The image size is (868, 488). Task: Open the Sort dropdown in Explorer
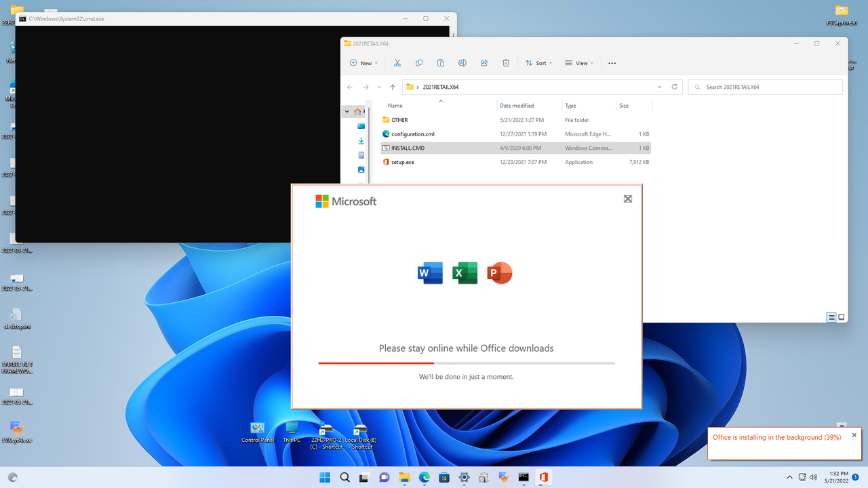(539, 63)
